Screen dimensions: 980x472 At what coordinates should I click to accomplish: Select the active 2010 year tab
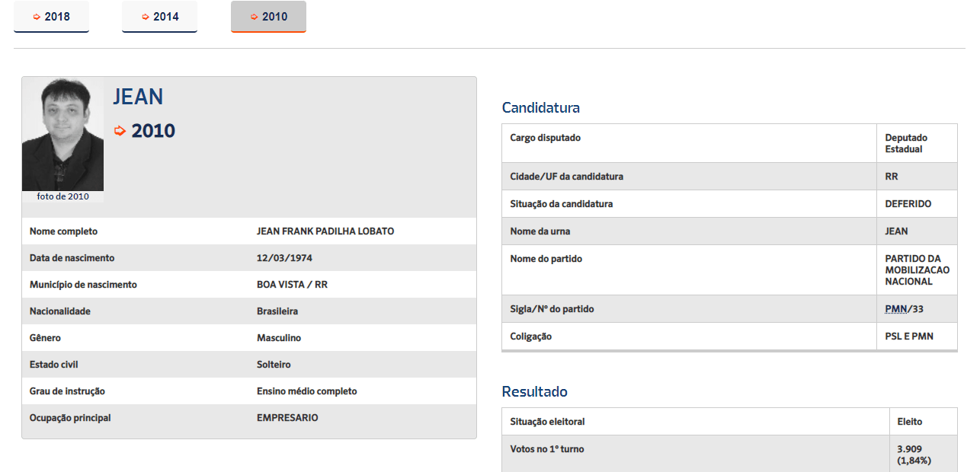pyautogui.click(x=268, y=17)
